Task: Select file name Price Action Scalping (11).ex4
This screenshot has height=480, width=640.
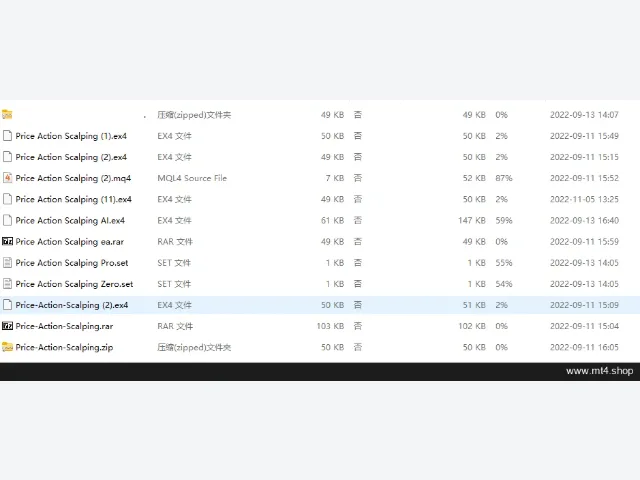Action: pyautogui.click(x=73, y=200)
